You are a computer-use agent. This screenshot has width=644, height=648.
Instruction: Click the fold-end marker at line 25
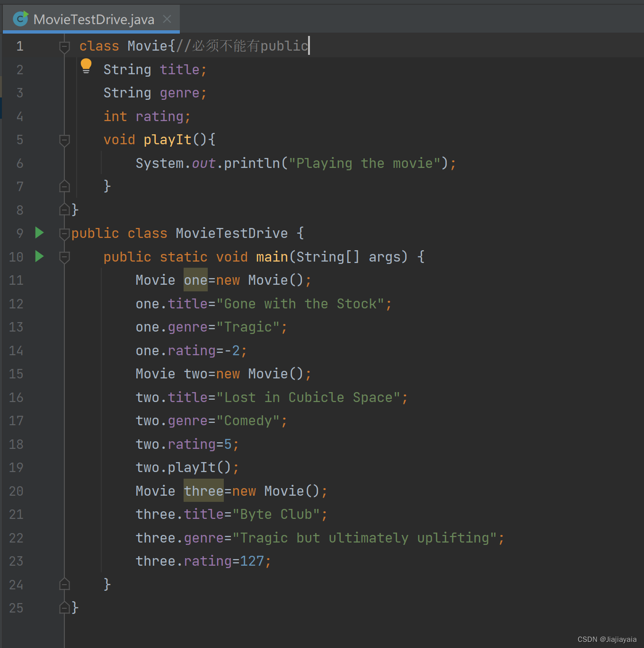click(65, 607)
